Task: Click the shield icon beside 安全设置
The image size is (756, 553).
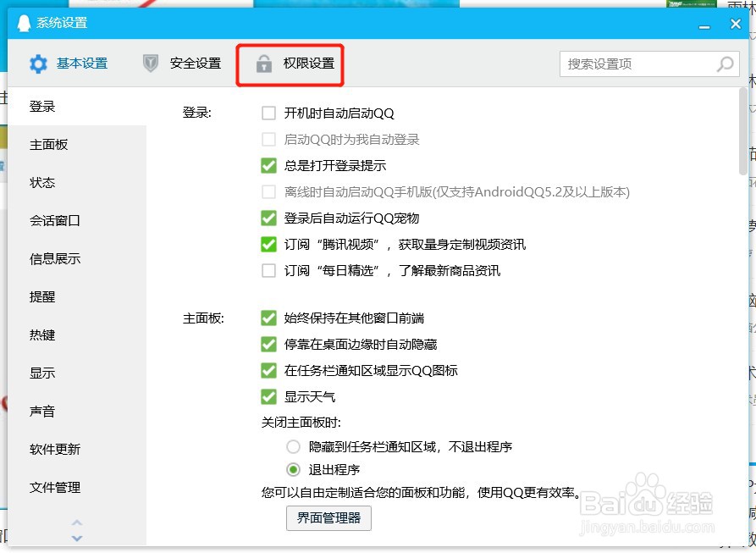Action: pos(151,64)
